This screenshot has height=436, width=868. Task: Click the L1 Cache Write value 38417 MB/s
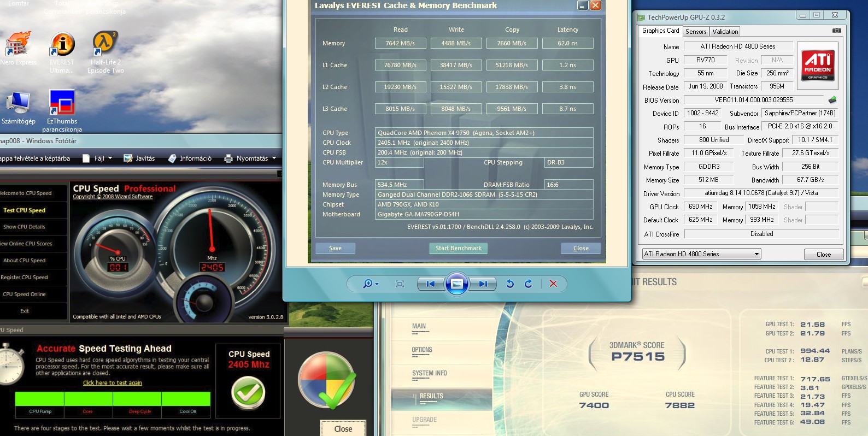click(x=456, y=65)
